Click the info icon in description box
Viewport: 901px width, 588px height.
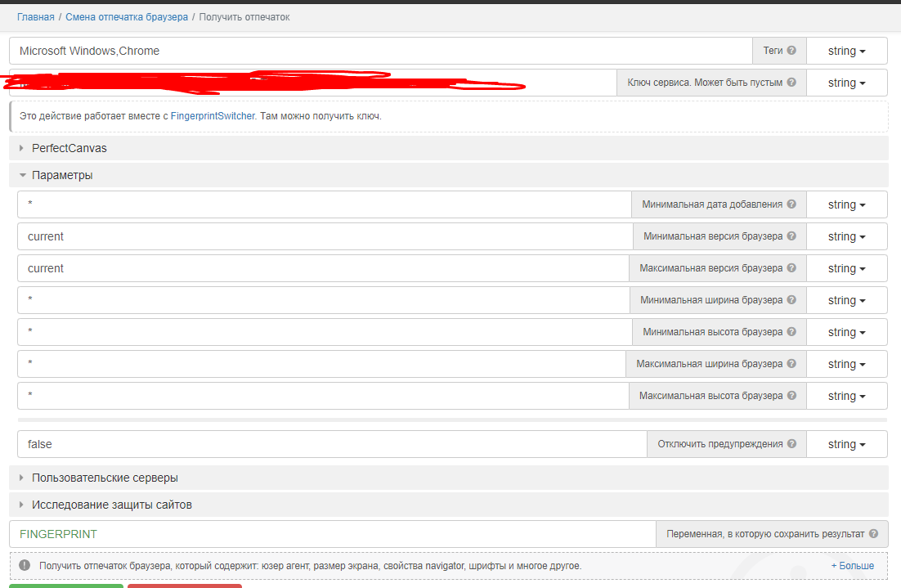click(x=25, y=566)
